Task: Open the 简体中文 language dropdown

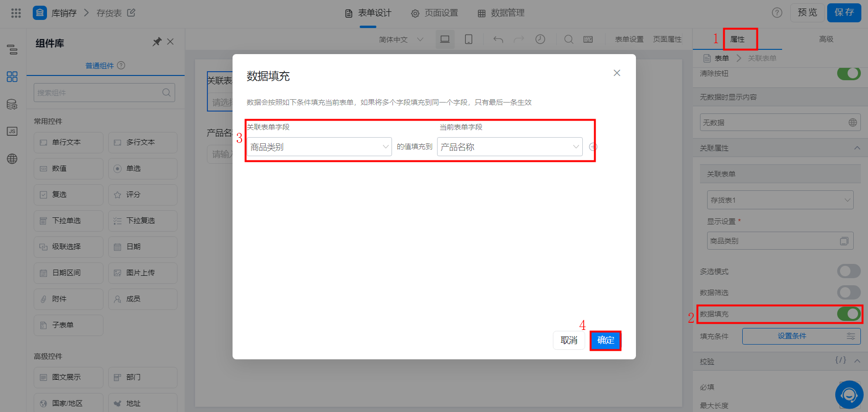Action: tap(401, 39)
